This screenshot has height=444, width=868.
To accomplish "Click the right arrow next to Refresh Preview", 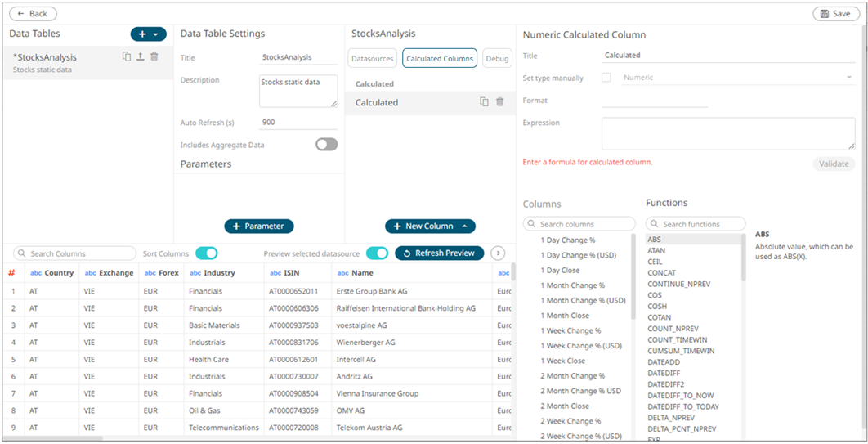I will (497, 253).
